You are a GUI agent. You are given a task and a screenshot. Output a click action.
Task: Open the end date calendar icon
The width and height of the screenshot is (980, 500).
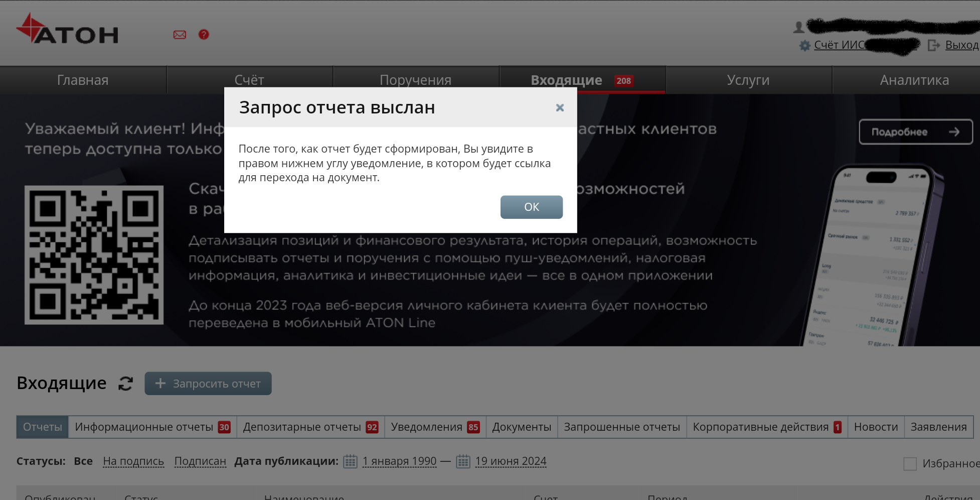click(x=463, y=461)
